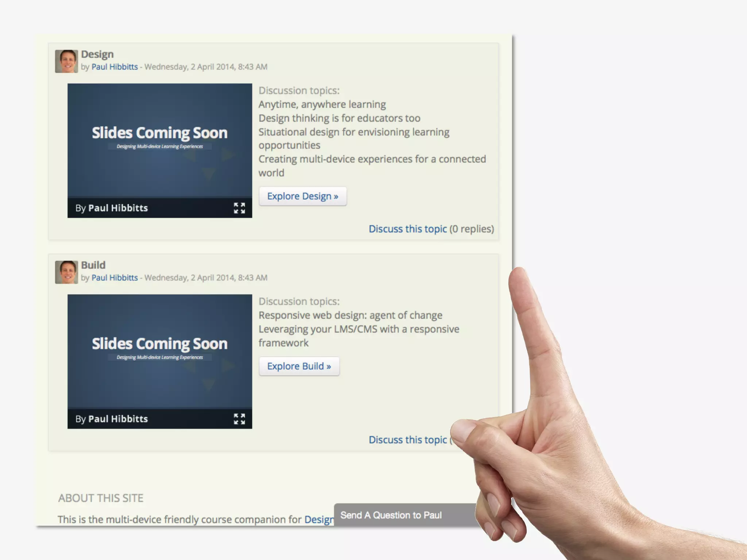Click the Design post title
The height and width of the screenshot is (560, 747).
click(97, 54)
